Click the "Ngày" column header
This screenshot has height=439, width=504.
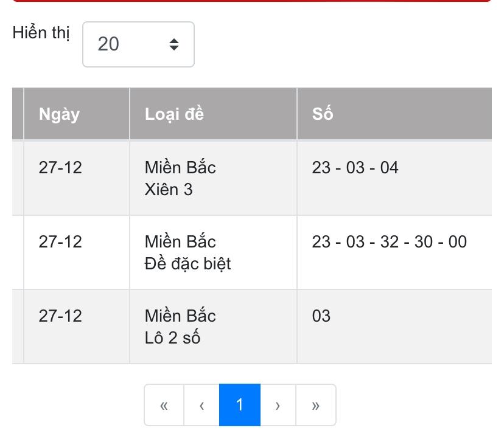59,114
